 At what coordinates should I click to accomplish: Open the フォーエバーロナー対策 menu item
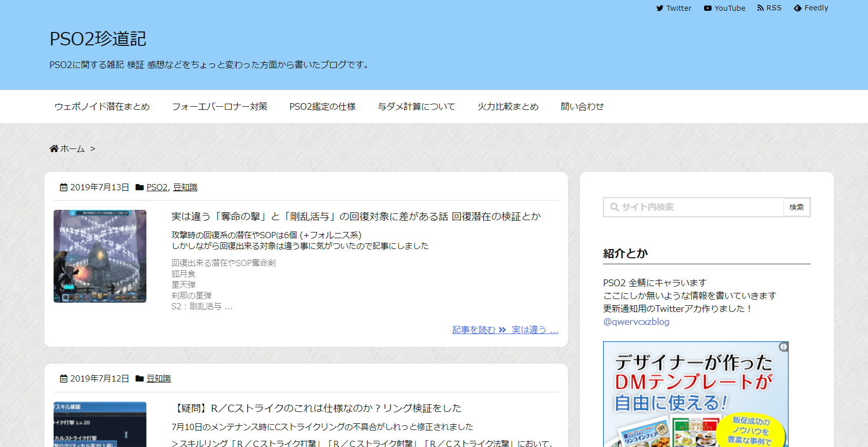220,106
